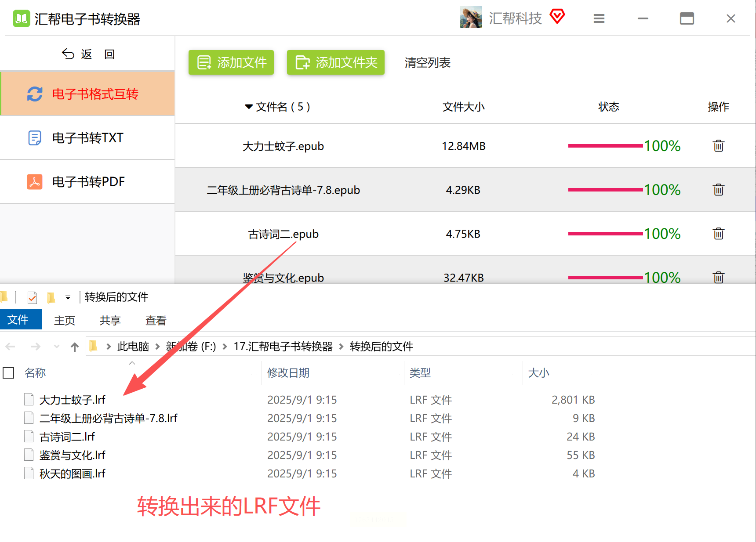
Task: Open quick access toolbar customize dropdown
Action: click(x=68, y=298)
